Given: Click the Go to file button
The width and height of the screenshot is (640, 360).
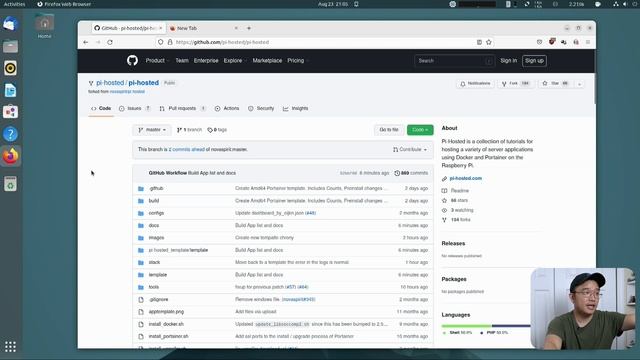Looking at the screenshot, I should click(389, 130).
